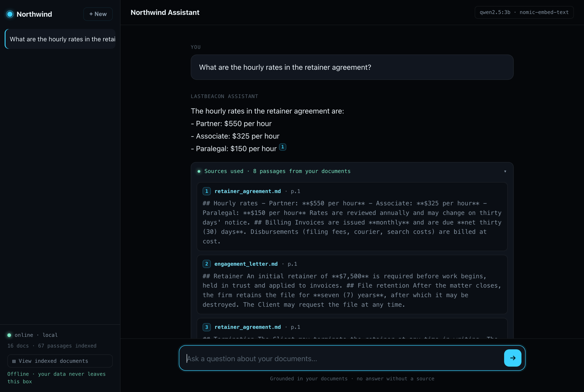Open the hourly rates conversation in sidebar
This screenshot has width=584, height=392.
[x=60, y=39]
